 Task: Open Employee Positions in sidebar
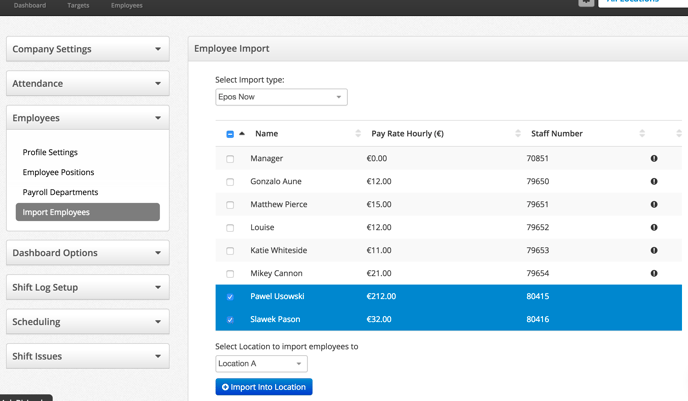58,172
